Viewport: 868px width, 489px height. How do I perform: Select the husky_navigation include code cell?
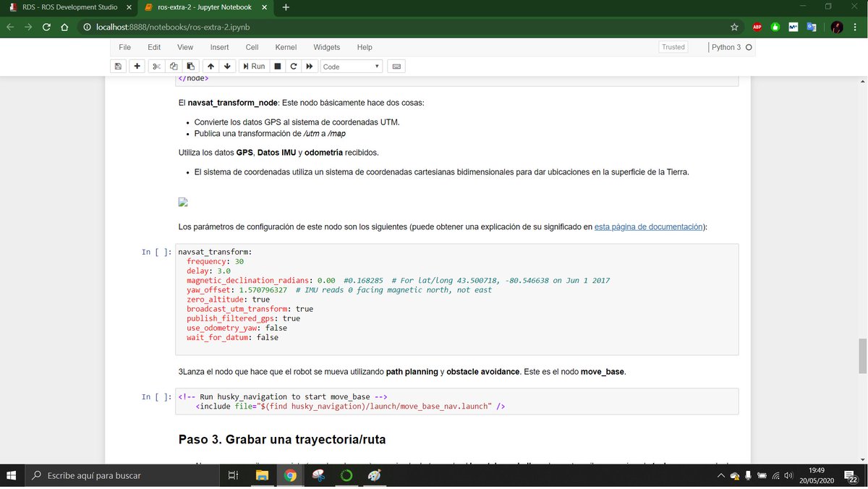point(456,401)
